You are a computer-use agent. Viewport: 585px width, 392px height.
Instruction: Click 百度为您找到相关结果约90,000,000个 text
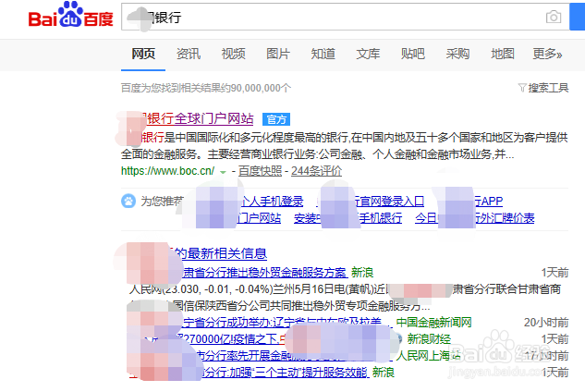[x=206, y=88]
